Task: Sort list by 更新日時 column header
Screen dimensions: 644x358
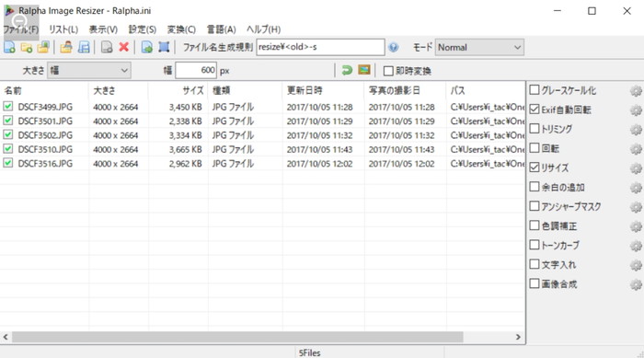Action: click(x=323, y=91)
